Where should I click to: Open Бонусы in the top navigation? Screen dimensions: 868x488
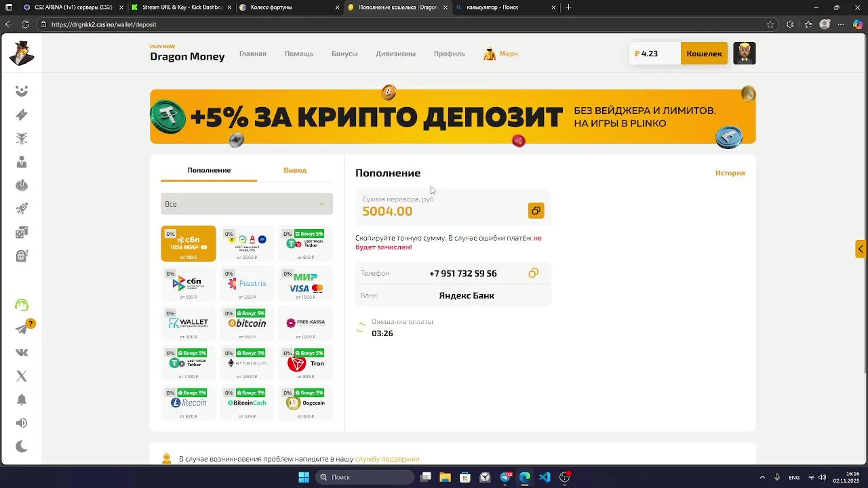[x=344, y=54]
